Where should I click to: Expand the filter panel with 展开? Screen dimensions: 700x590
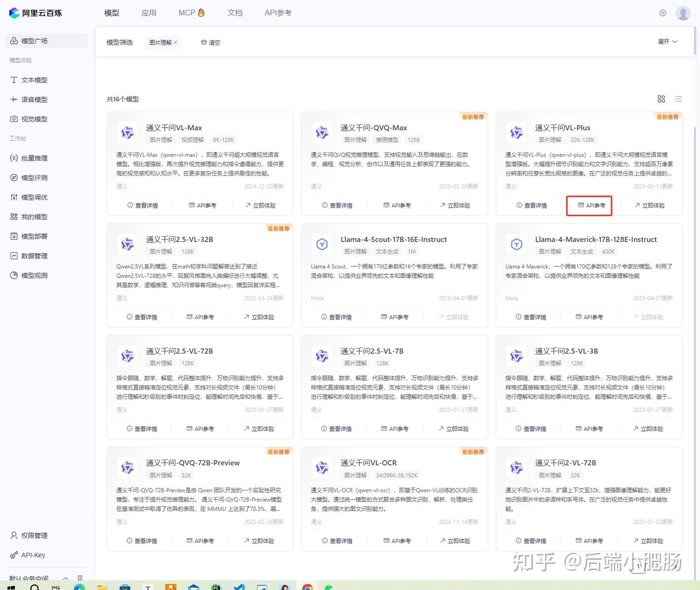pos(667,42)
